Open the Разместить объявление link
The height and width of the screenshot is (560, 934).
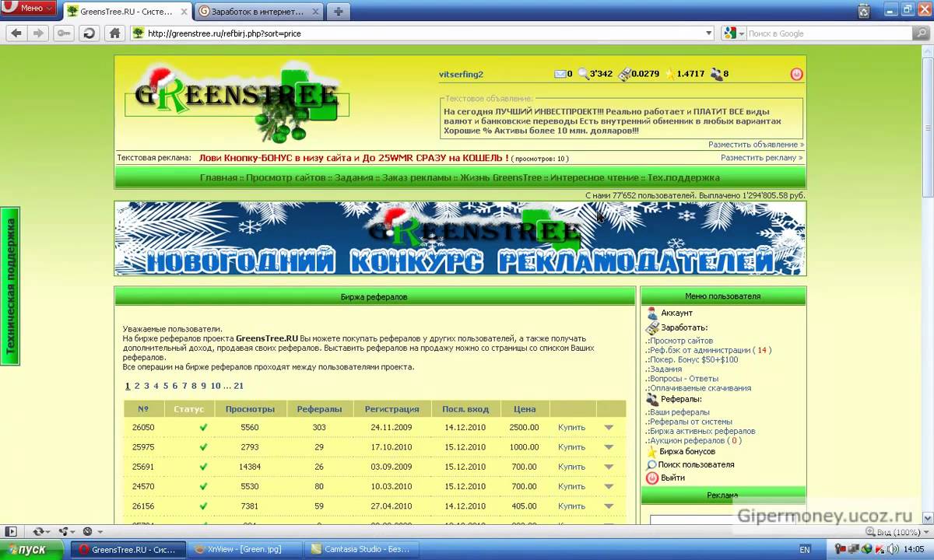tap(756, 145)
